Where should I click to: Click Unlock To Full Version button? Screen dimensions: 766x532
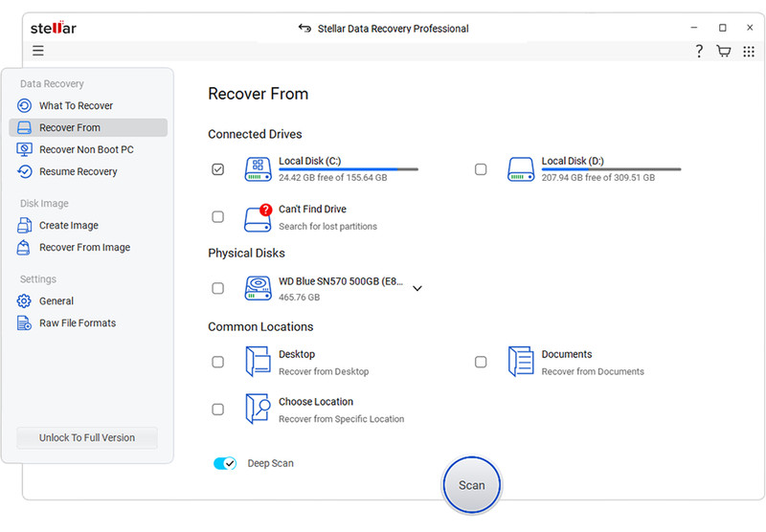pyautogui.click(x=87, y=438)
